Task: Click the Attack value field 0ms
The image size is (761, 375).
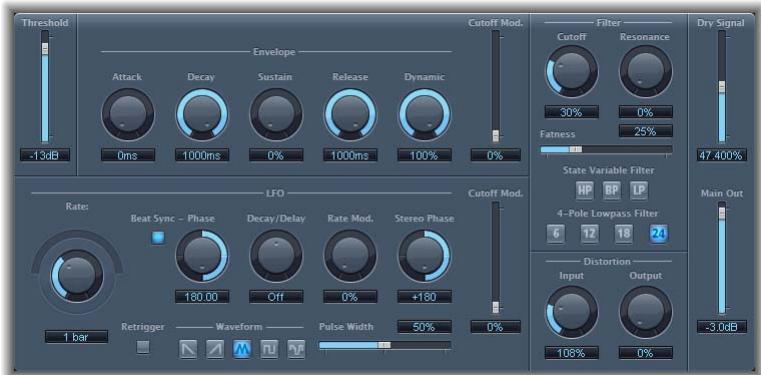Action: pos(128,155)
